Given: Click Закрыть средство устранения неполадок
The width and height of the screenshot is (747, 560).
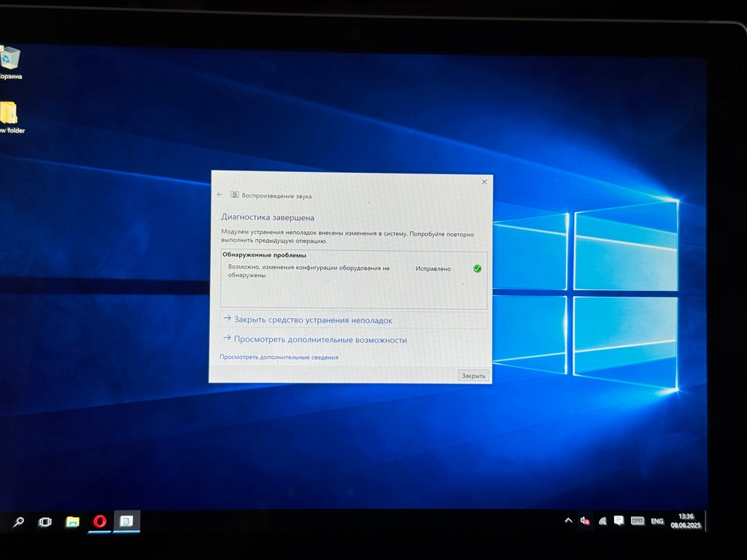Looking at the screenshot, I should (313, 320).
